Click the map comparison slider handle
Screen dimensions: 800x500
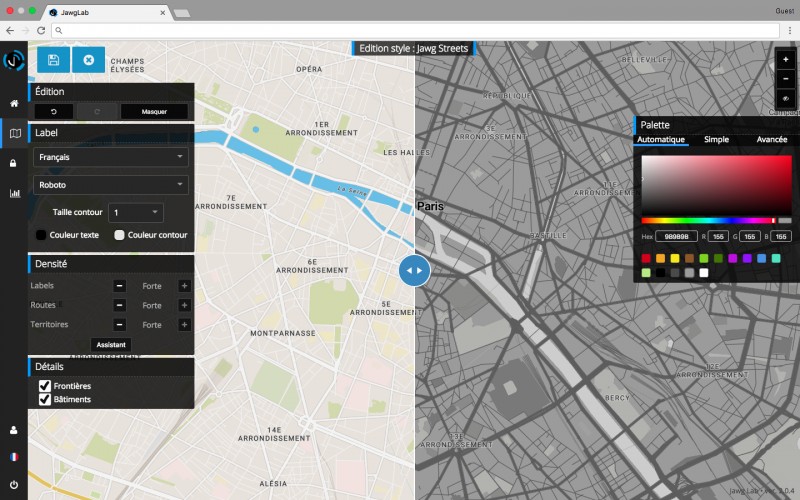pyautogui.click(x=414, y=270)
